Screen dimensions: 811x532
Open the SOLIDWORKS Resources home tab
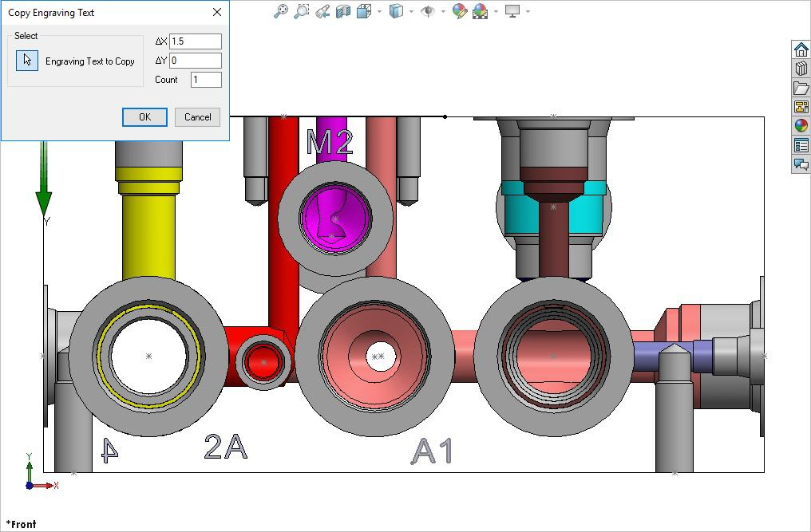[x=801, y=49]
